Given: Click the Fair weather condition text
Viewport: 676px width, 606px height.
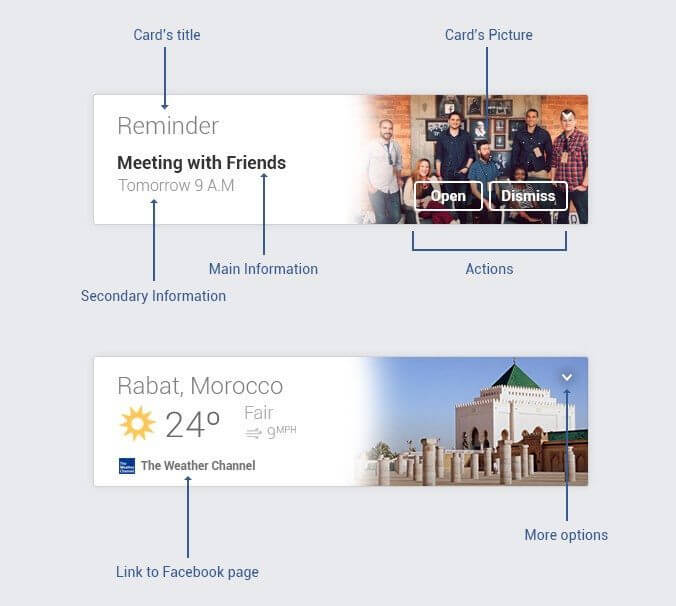Looking at the screenshot, I should pos(259,412).
